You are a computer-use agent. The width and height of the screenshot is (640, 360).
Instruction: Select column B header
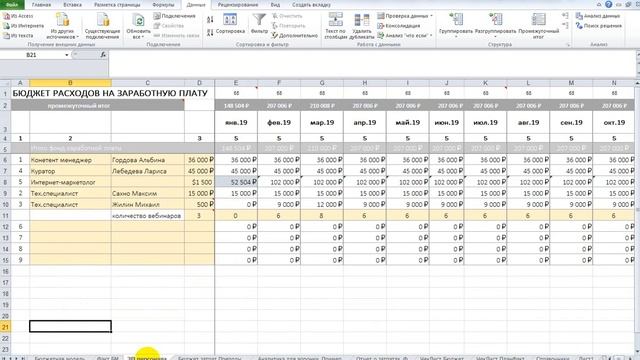70,83
